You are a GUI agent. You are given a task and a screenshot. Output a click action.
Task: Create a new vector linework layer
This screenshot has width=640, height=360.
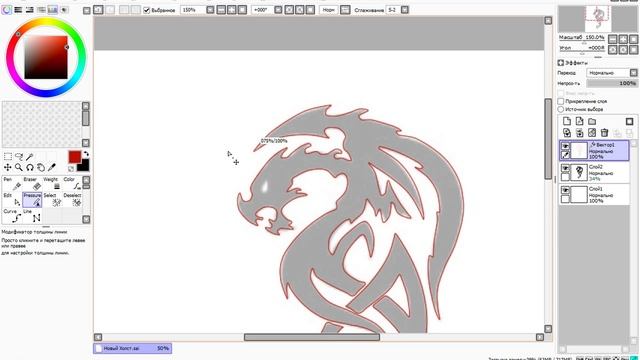coord(579,121)
